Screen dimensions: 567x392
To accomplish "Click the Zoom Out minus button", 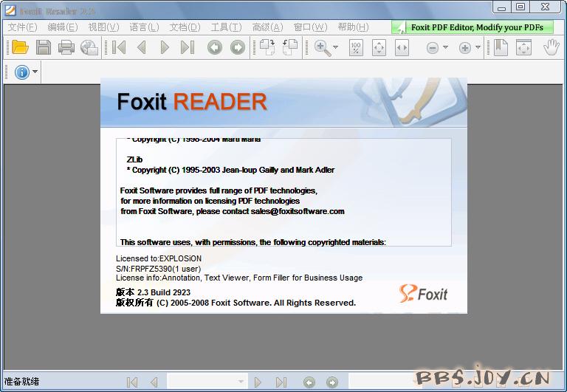I will (433, 48).
